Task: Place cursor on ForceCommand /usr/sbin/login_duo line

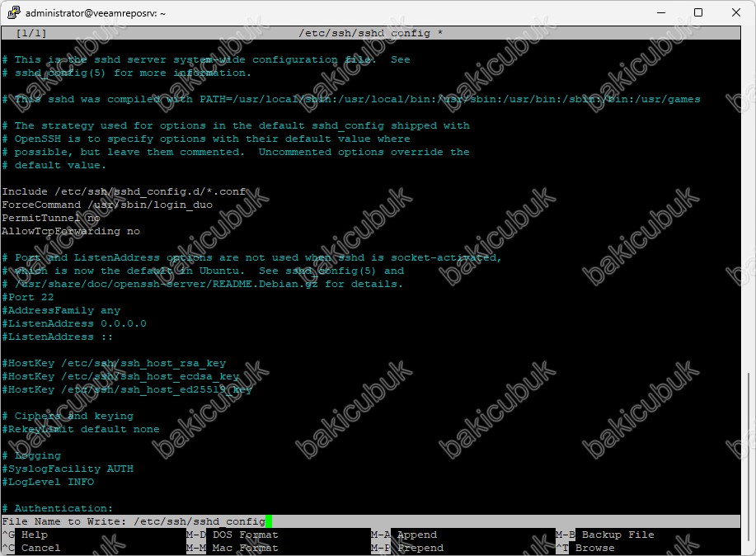Action: click(x=107, y=205)
